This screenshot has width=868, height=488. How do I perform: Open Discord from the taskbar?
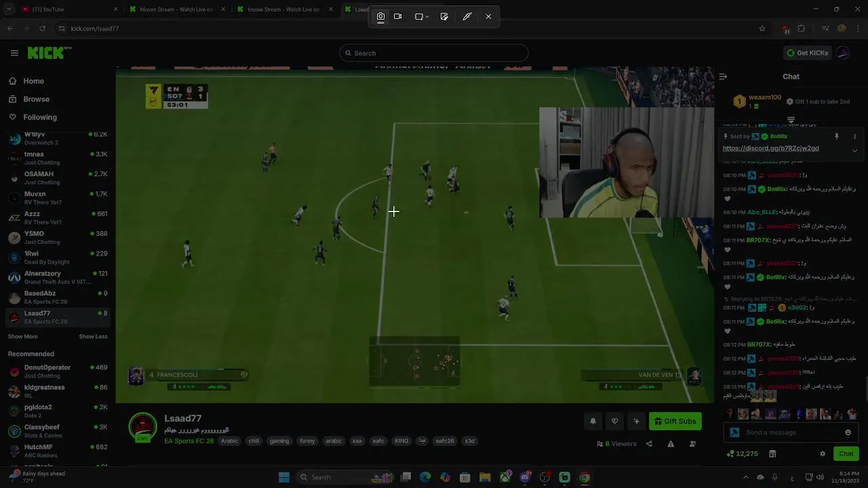point(525,477)
